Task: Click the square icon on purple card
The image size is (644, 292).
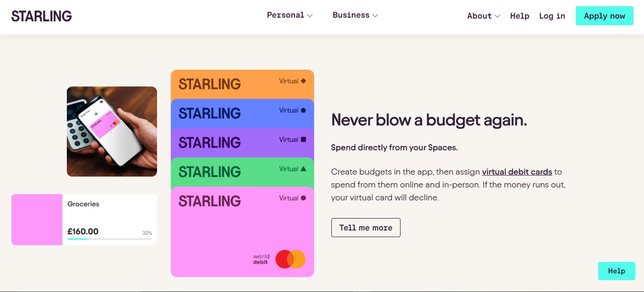Action: 303,139
